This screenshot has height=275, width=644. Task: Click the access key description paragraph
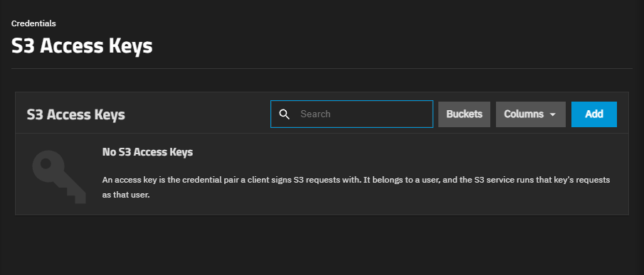[356, 188]
